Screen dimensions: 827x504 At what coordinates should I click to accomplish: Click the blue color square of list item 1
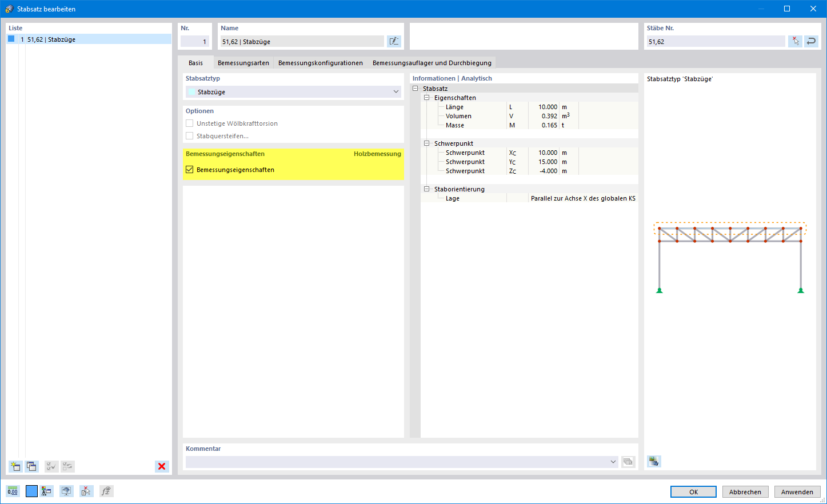(x=11, y=39)
